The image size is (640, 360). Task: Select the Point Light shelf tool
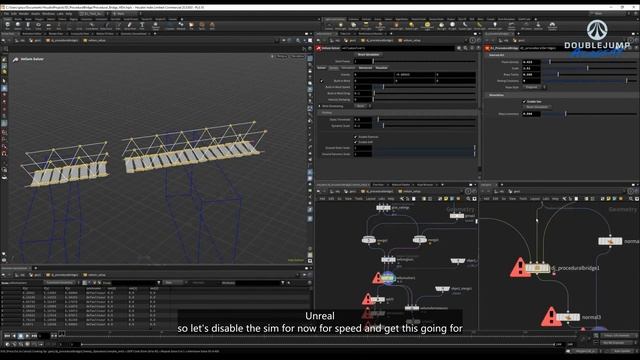pyautogui.click(x=340, y=26)
